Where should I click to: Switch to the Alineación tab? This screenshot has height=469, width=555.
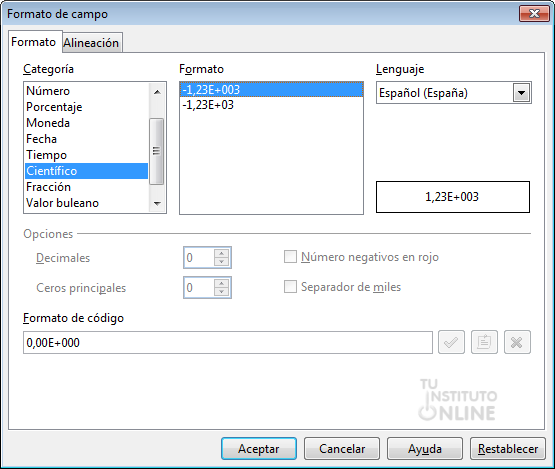coord(91,43)
